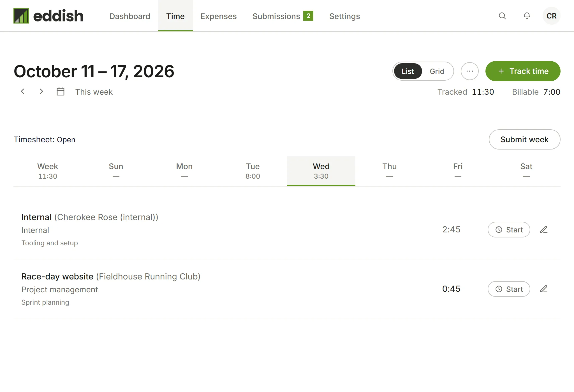Click the 0:45 duration value
Screen dimensions: 574x392
tap(451, 289)
